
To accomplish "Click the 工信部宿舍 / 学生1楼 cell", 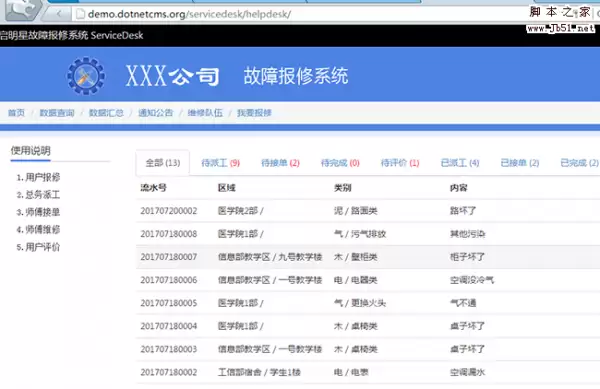I will point(259,372).
